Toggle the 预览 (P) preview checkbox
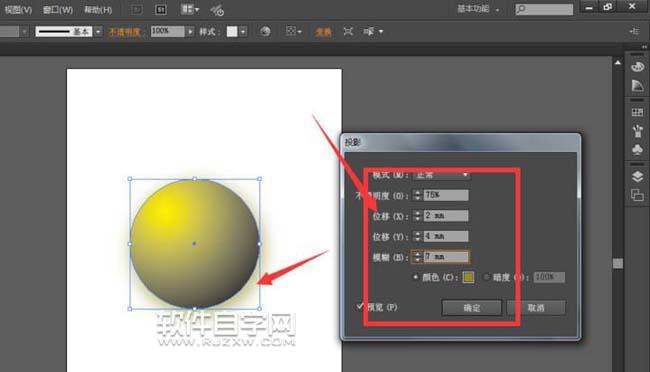 (x=359, y=306)
